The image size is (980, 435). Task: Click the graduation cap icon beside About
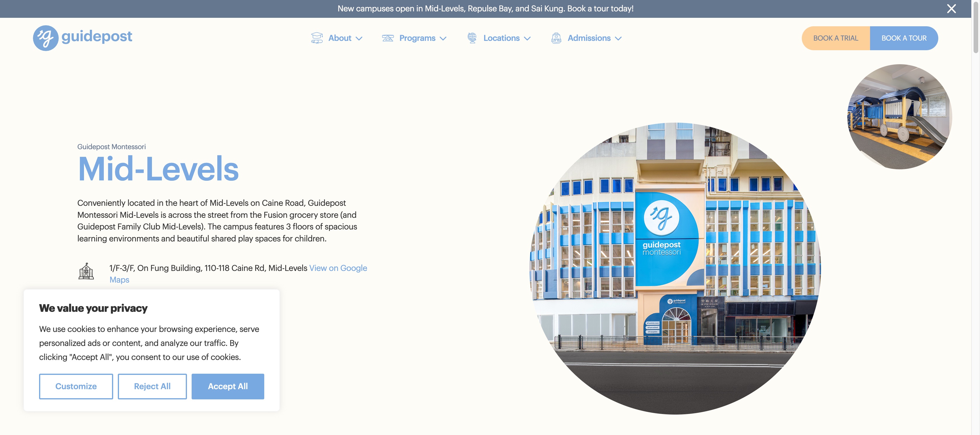click(316, 38)
